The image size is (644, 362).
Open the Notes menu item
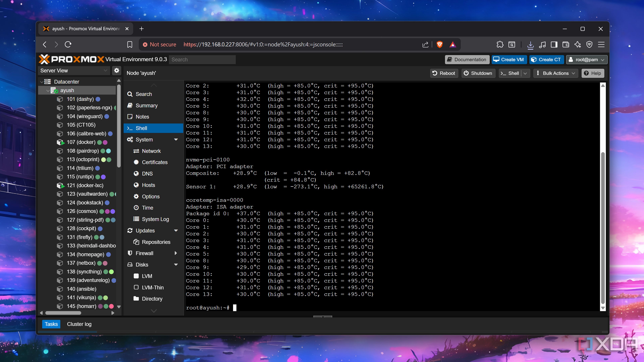point(153,117)
